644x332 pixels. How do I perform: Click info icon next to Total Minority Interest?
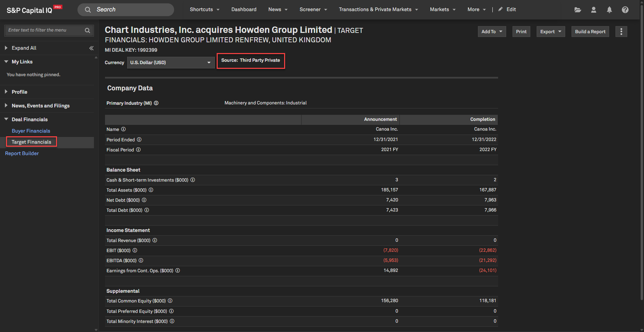(172, 321)
